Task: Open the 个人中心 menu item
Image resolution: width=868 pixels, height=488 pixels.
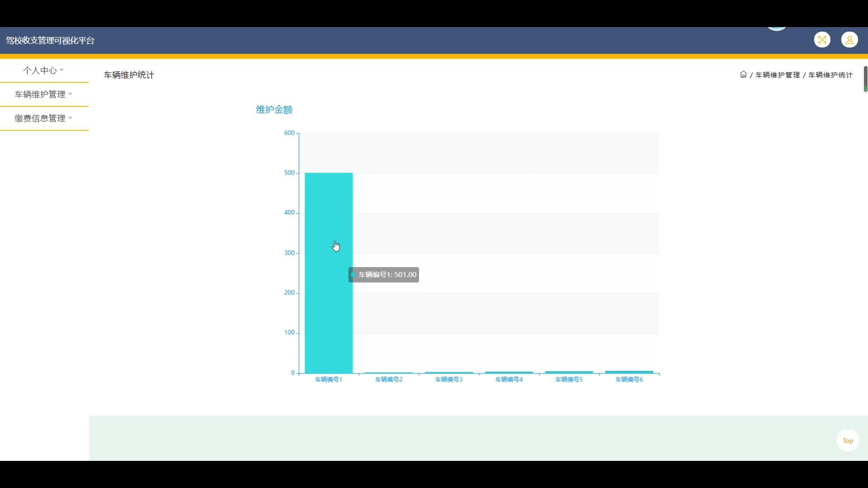Action: pyautogui.click(x=40, y=70)
